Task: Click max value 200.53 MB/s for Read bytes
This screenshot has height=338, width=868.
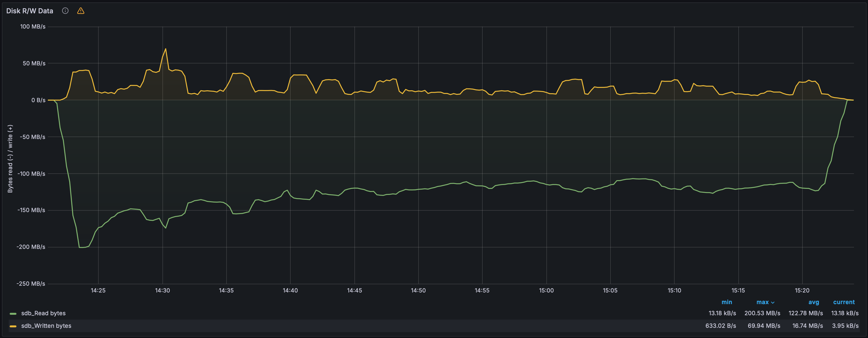Action: [762, 313]
